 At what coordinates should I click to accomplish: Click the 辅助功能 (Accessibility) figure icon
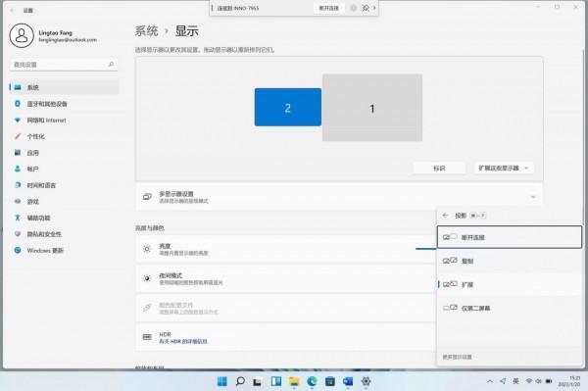[18, 218]
